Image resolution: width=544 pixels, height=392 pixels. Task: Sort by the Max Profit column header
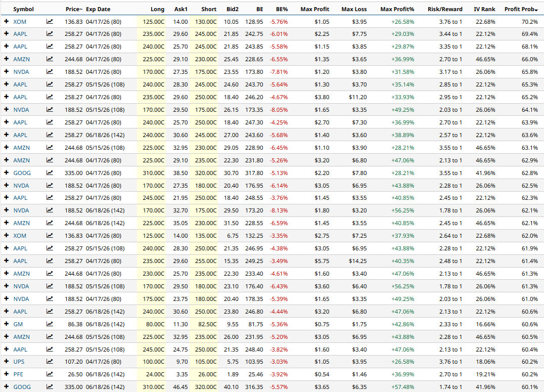(x=314, y=9)
